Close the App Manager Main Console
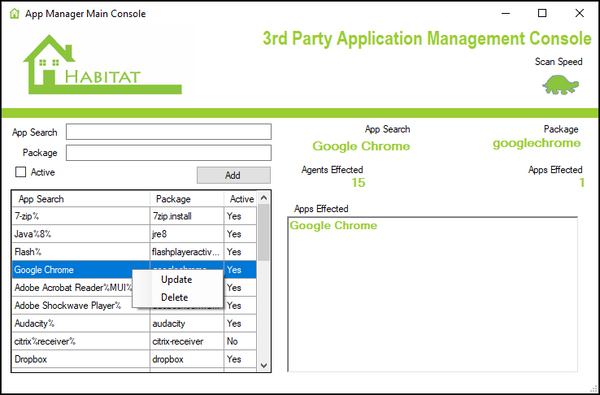600x395 pixels. [x=580, y=13]
